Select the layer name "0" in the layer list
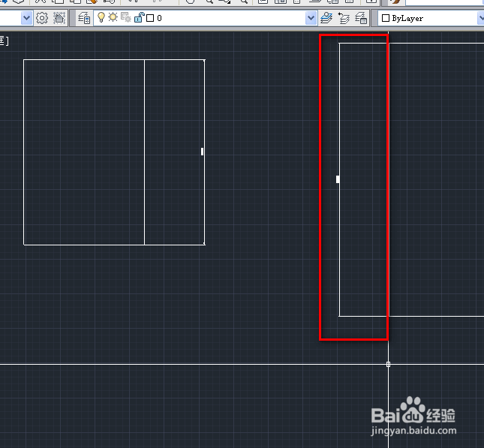The width and height of the screenshot is (484, 448). click(159, 18)
